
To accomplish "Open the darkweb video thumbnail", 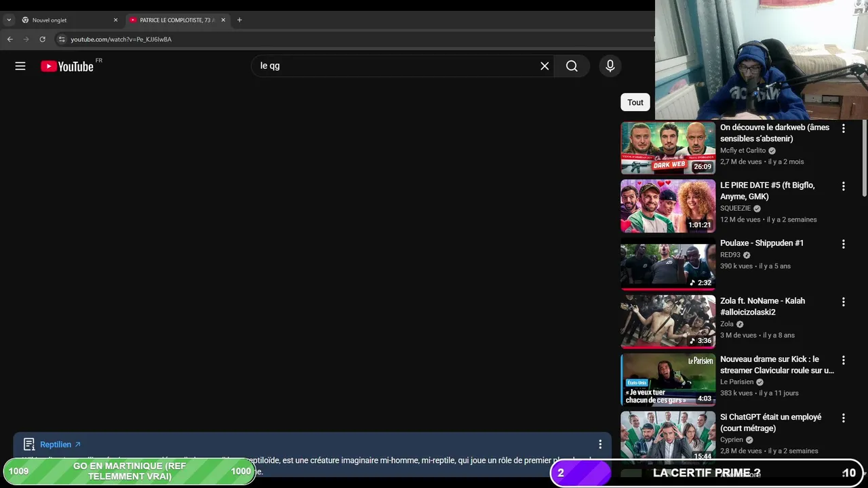I will click(x=668, y=148).
